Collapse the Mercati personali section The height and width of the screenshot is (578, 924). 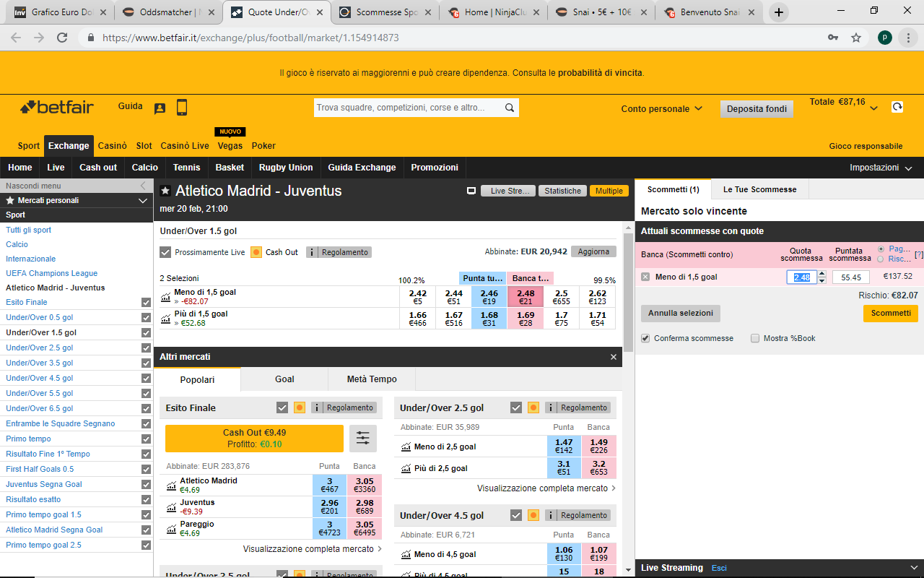coord(142,201)
